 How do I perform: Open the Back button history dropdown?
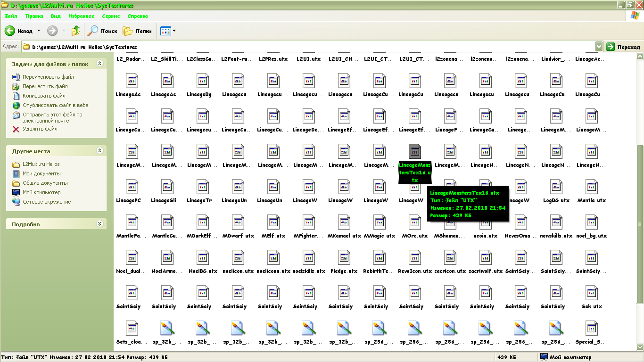tap(39, 31)
